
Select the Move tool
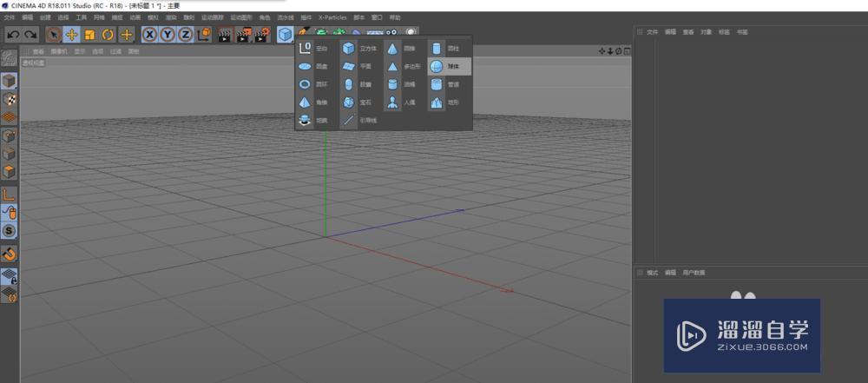click(71, 35)
